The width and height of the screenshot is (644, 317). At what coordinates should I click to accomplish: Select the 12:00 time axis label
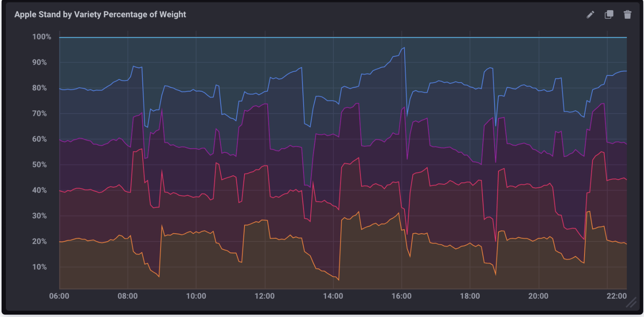(264, 296)
